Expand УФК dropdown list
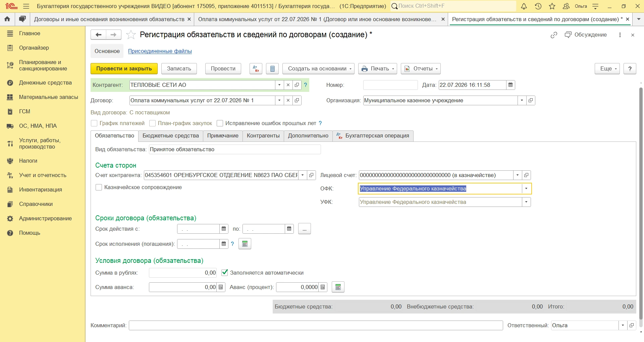This screenshot has height=342, width=644. [526, 202]
